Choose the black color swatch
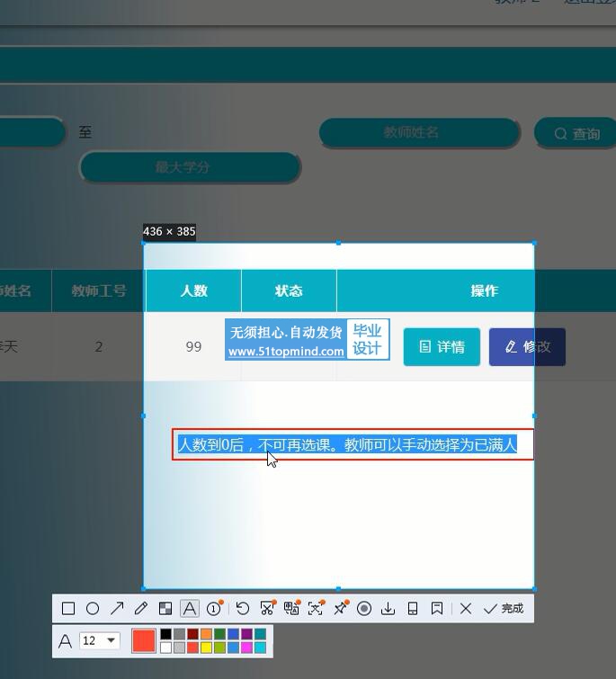Screen dimensions: 616x679 pos(165,634)
